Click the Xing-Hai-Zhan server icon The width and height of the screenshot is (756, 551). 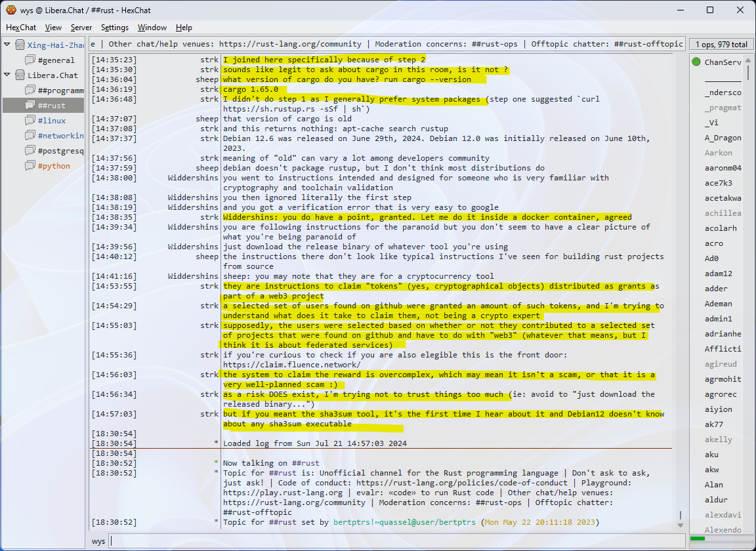point(20,45)
